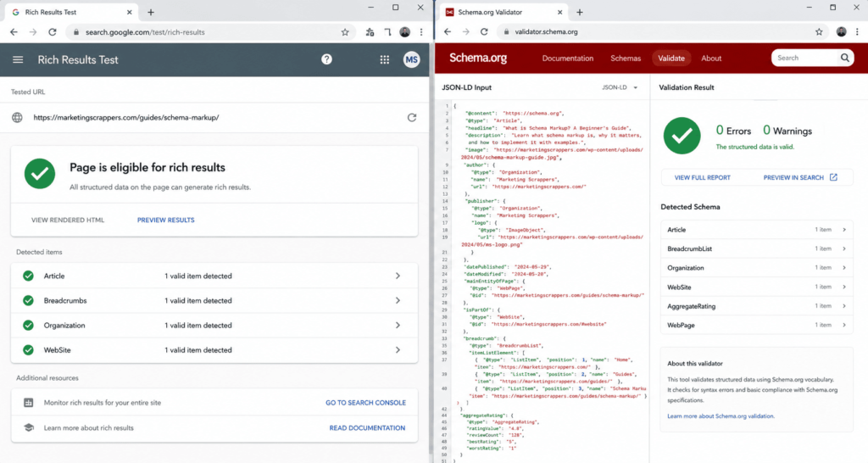Bookmark validator.schema.org with the star icon
Viewport: 868px width, 463px height.
point(819,31)
